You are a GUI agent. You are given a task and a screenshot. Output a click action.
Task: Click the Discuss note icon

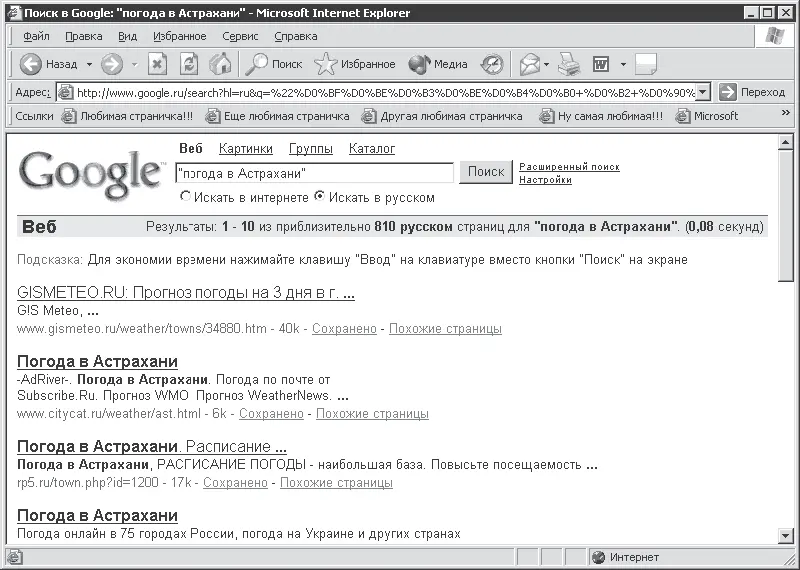click(x=646, y=64)
